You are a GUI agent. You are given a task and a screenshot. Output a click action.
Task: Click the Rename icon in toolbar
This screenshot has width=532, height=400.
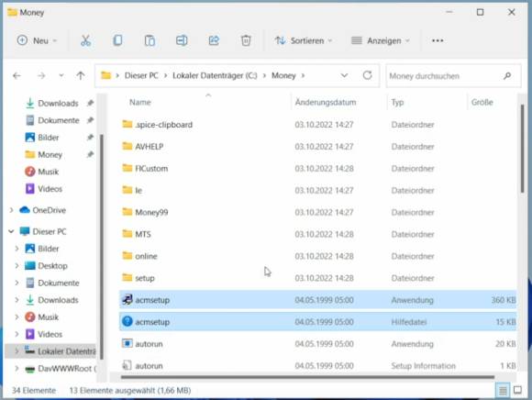(182, 40)
